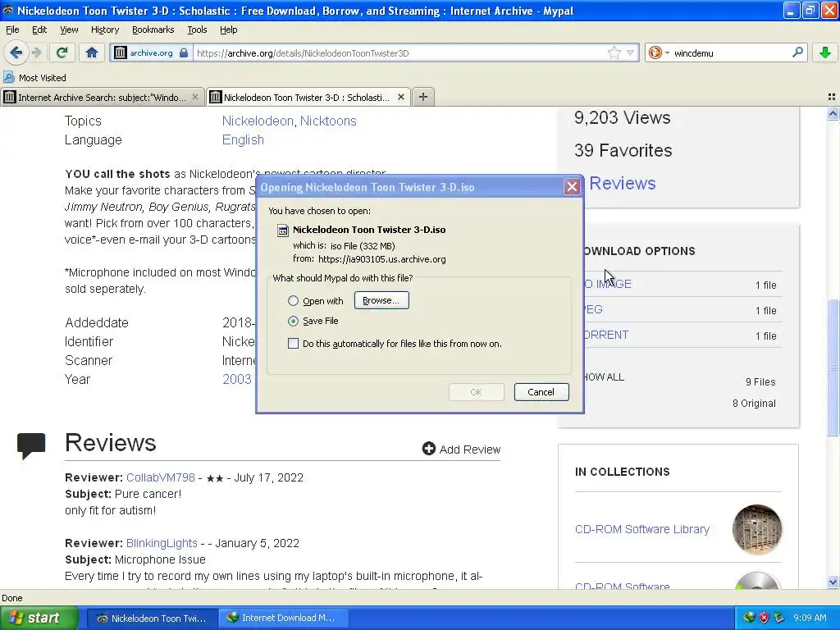The width and height of the screenshot is (840, 630).
Task: Click the archive.org site identity icon
Action: coord(121,52)
